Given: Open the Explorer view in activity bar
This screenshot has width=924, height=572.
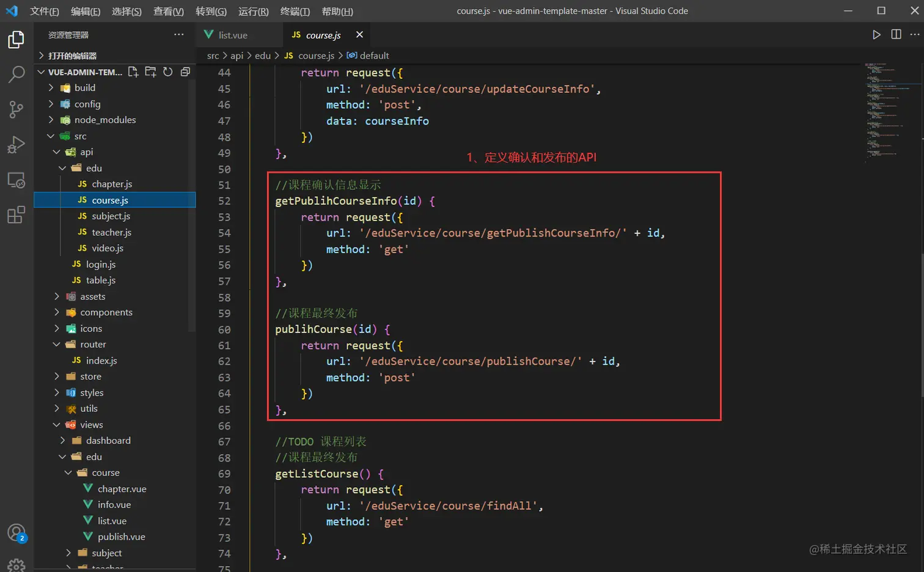Looking at the screenshot, I should coord(16,40).
